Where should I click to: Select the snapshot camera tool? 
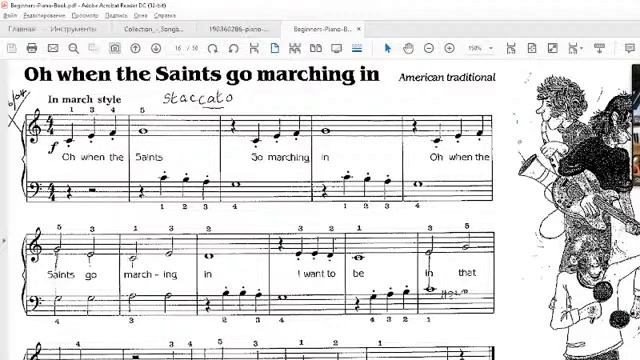pos(115,49)
